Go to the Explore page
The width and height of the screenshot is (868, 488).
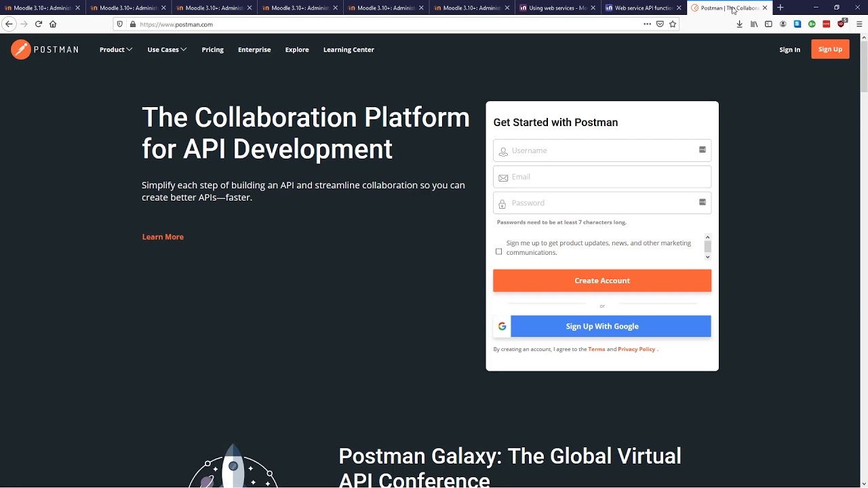click(x=297, y=49)
